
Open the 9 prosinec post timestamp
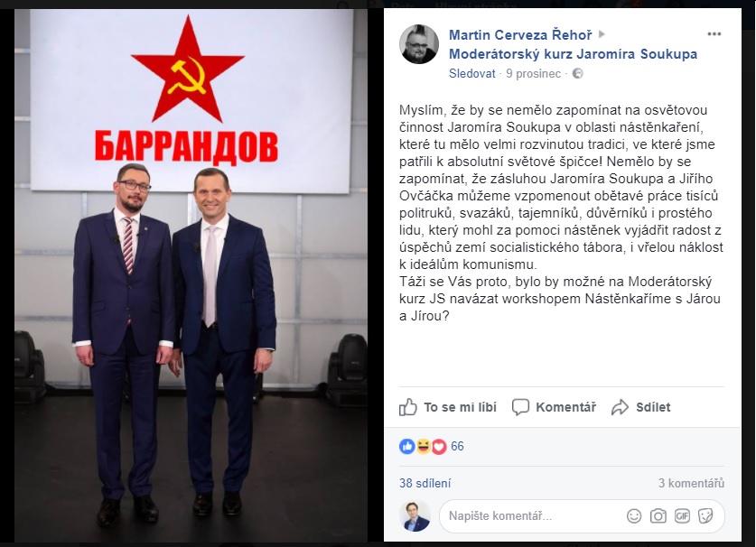click(533, 74)
